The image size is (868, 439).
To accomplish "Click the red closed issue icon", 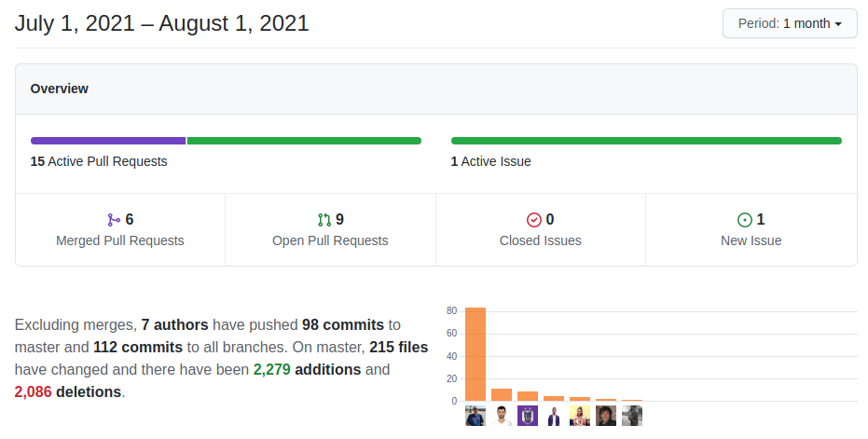I will click(533, 220).
